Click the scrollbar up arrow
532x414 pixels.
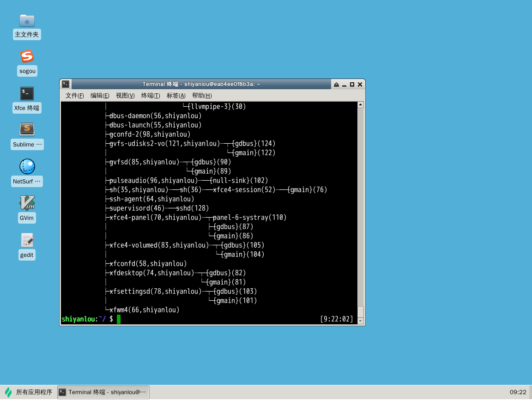[361, 104]
